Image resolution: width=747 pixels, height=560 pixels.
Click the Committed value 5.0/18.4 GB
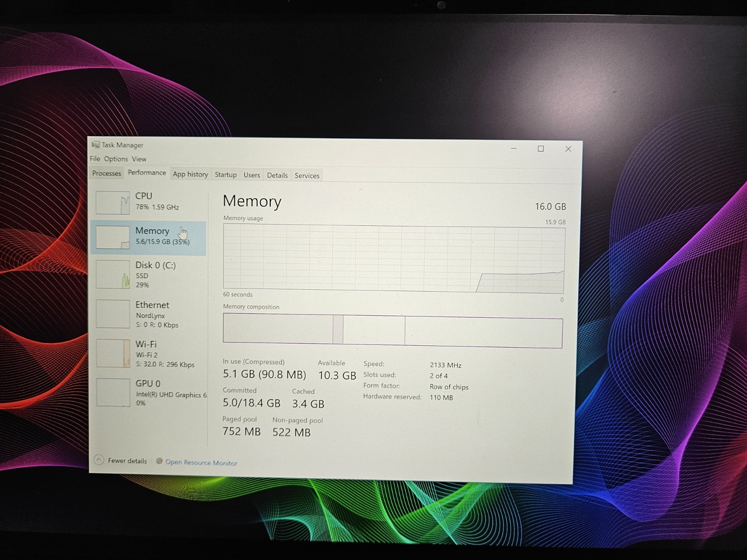pos(252,403)
